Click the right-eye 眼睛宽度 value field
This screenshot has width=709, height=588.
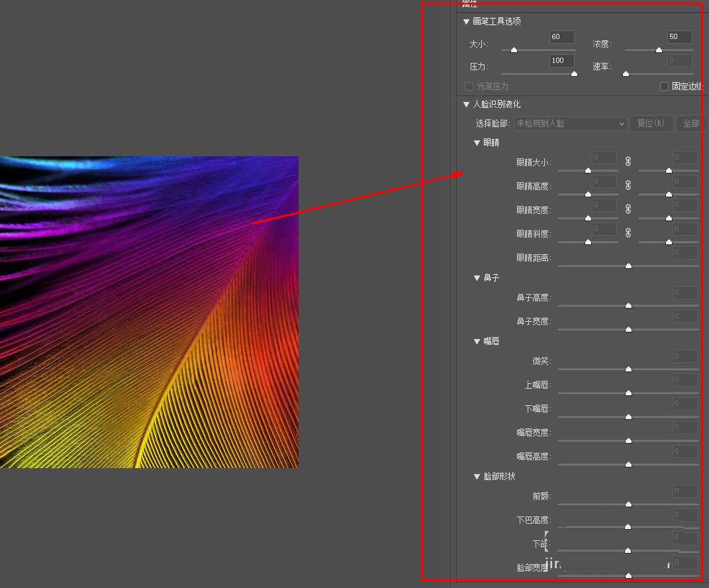[685, 205]
